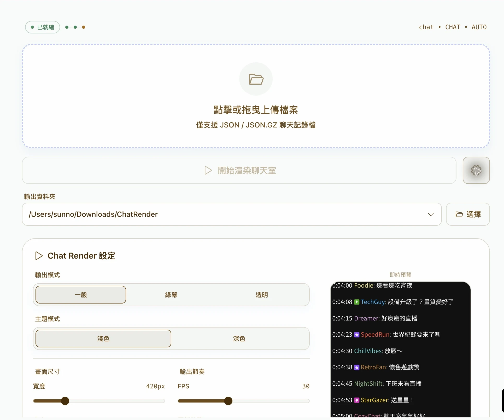Click the FPS slider

click(x=244, y=401)
